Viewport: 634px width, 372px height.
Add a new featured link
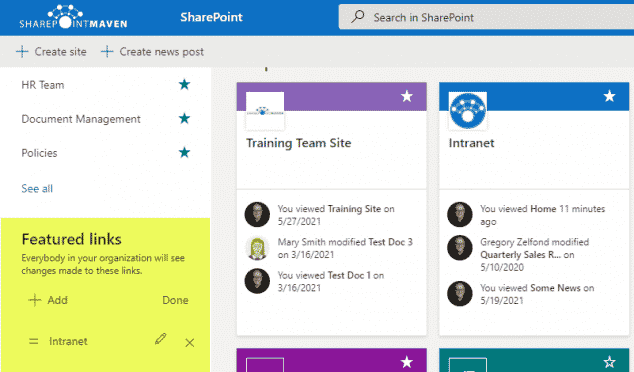click(x=48, y=300)
